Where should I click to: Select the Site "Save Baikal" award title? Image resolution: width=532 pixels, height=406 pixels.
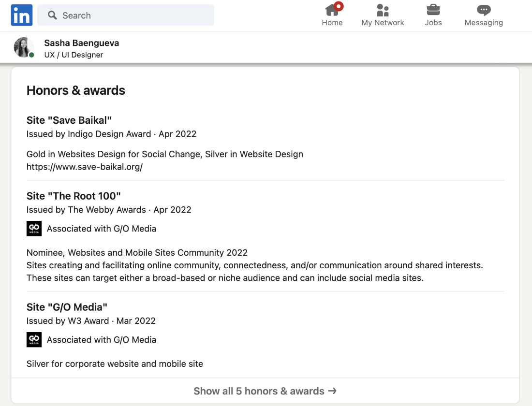point(69,120)
